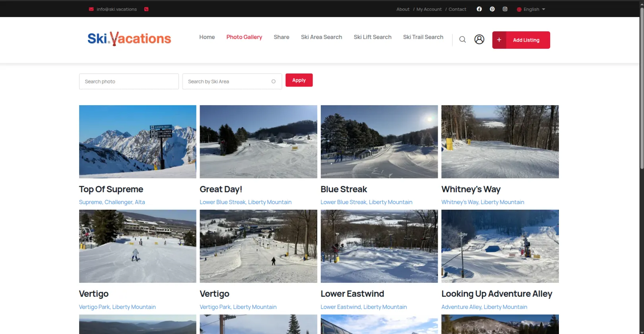Open Adventure Alley, Liberty Mountain link
The image size is (644, 334).
click(485, 307)
